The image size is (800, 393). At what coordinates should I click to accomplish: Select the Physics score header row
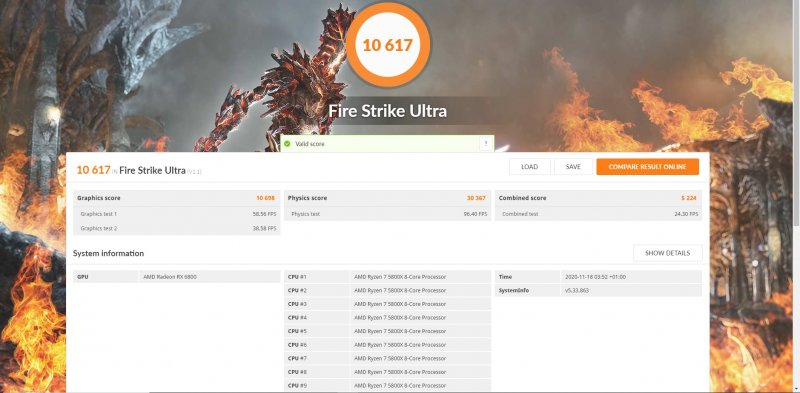click(x=387, y=198)
